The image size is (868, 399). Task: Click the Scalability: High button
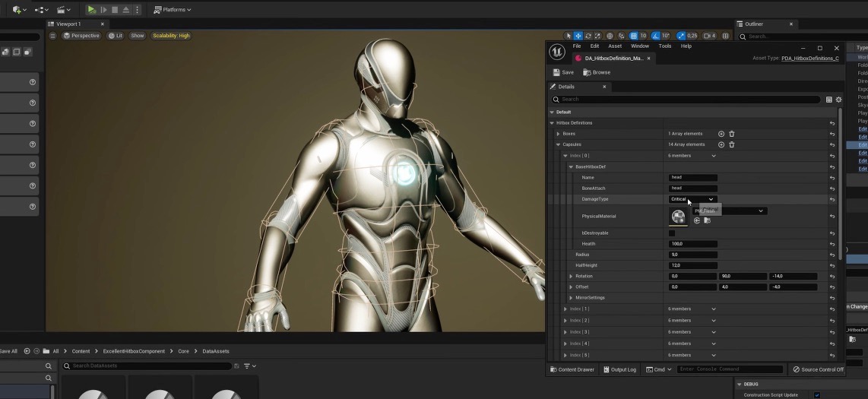(171, 36)
